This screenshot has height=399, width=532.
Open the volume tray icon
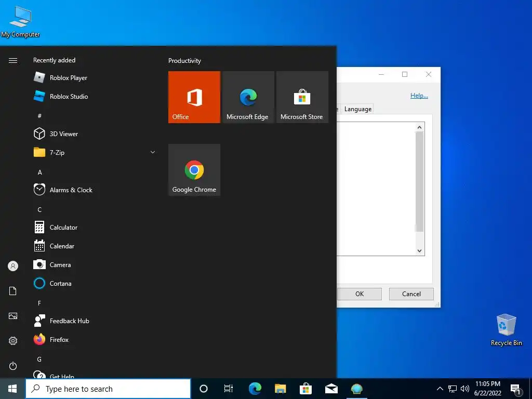[465, 389]
